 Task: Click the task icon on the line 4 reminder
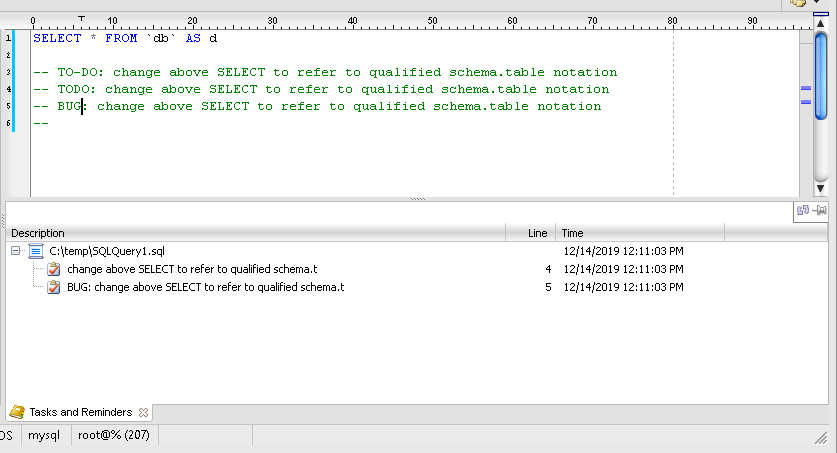pos(54,269)
